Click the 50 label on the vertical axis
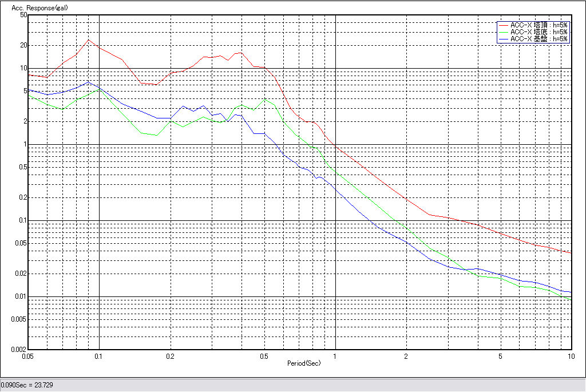 (23, 15)
